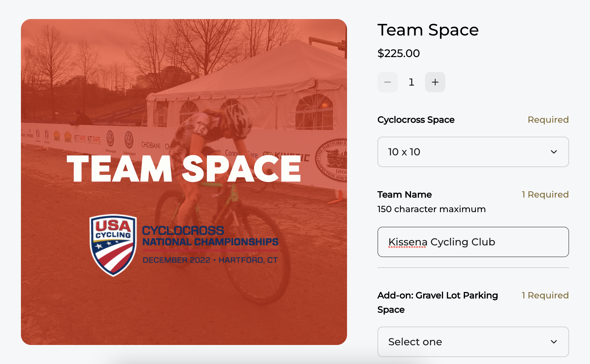Focus the Team Name input field
Image resolution: width=590 pixels, height=364 pixels.
tap(473, 242)
